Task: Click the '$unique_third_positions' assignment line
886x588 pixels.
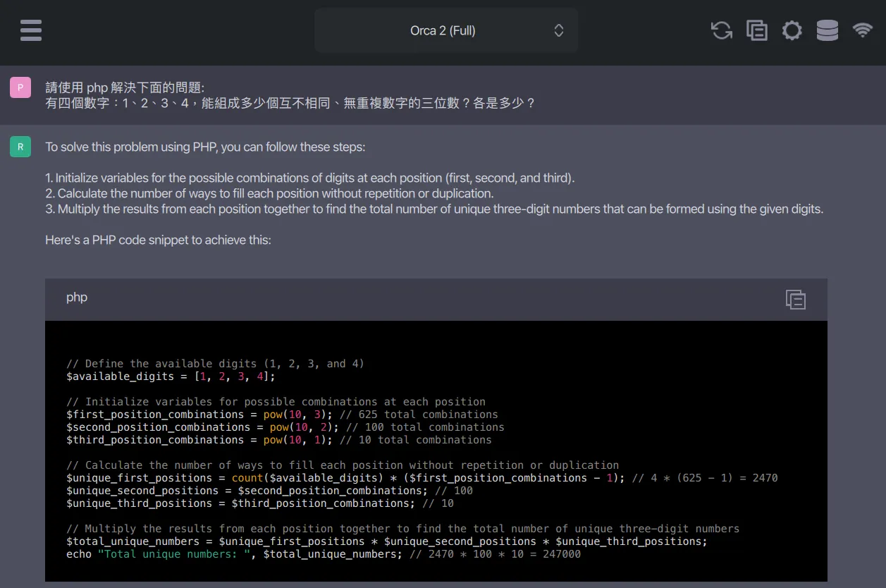Action: coord(260,503)
